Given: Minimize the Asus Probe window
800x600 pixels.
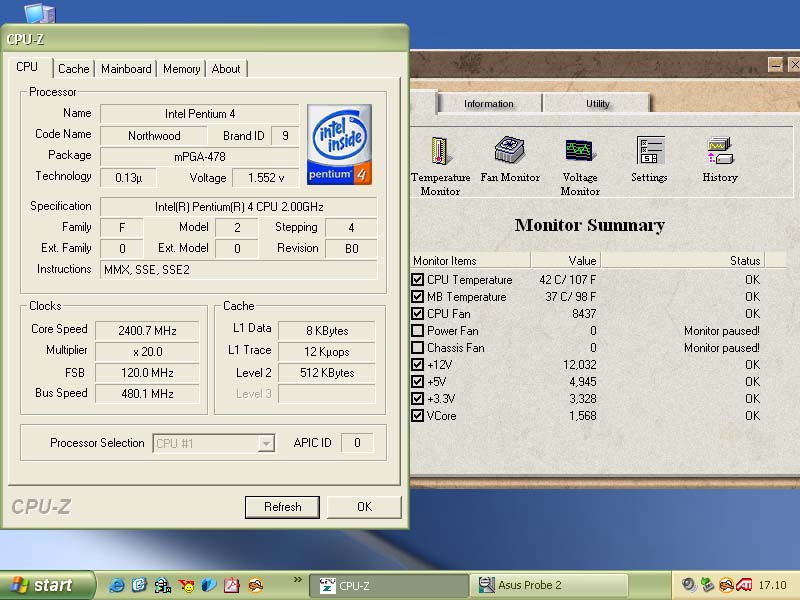Looking at the screenshot, I should [776, 65].
